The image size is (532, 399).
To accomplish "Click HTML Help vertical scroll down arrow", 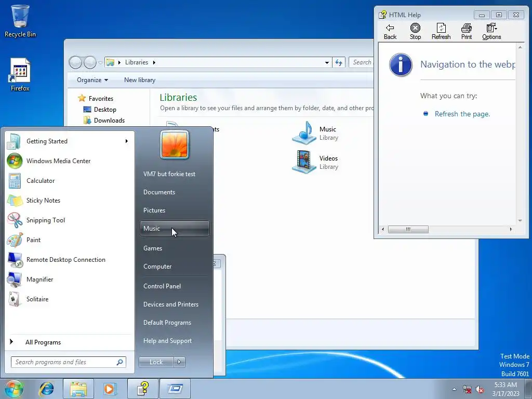I will 520,220.
